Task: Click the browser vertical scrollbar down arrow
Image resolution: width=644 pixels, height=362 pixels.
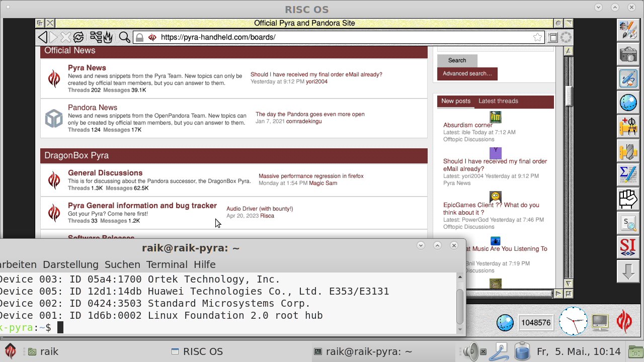Action: coord(569,284)
